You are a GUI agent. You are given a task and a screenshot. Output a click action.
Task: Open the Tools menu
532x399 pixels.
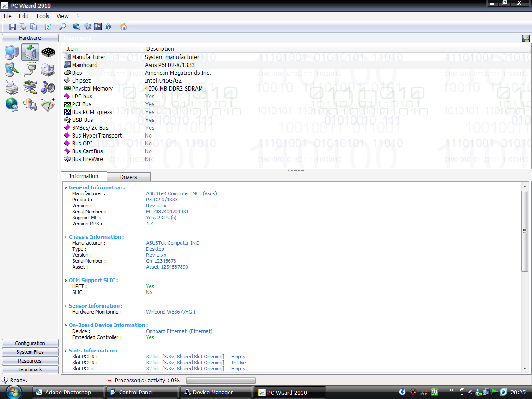click(42, 16)
